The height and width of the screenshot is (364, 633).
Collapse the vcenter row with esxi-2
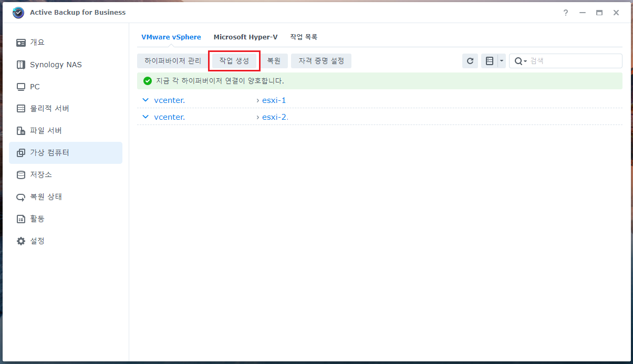[146, 117]
